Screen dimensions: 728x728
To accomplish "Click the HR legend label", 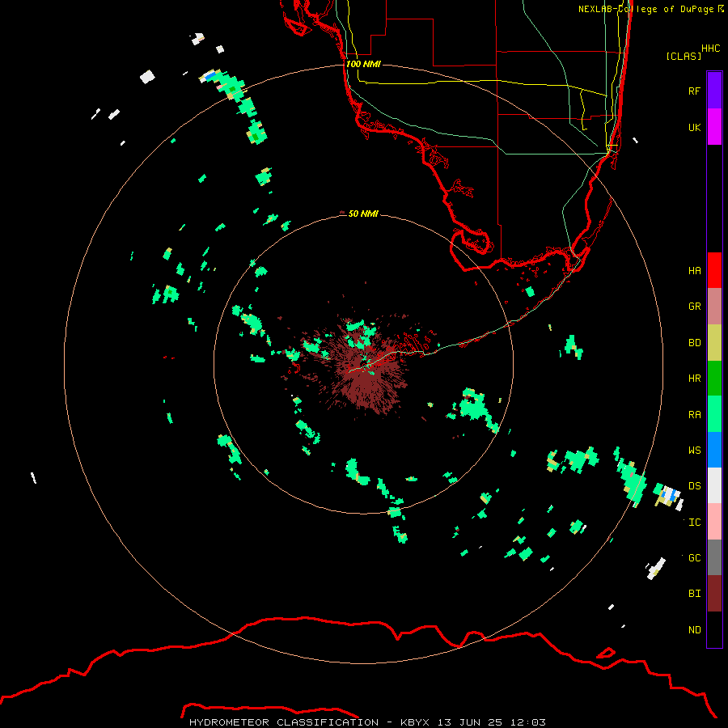I will tap(694, 379).
